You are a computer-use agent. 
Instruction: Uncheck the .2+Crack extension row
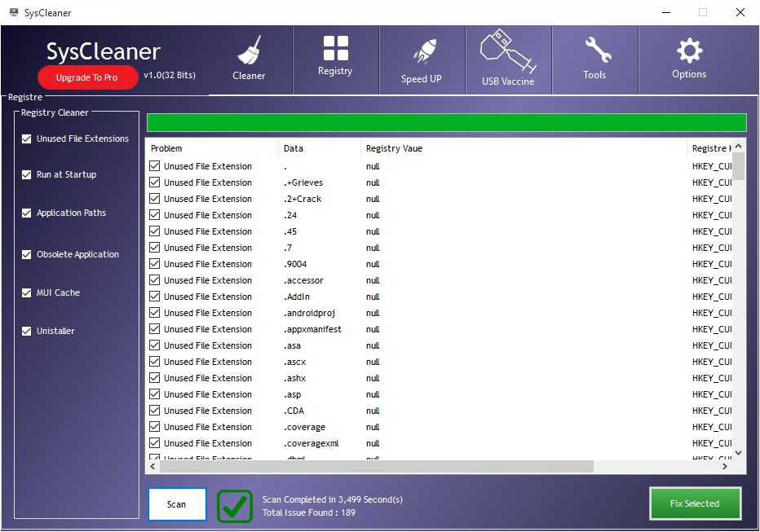coord(155,199)
